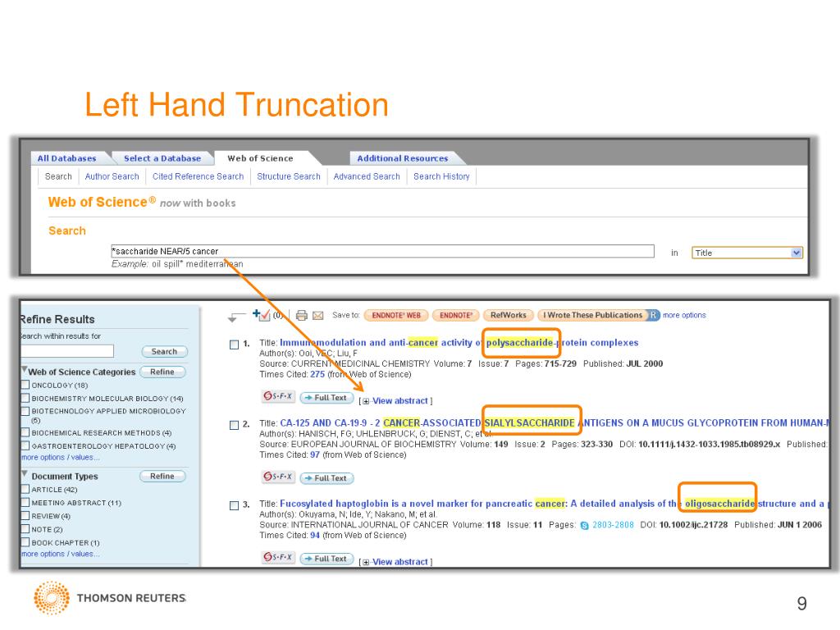Open S-F-X link for result 2
Image resolution: width=840 pixels, height=630 pixels.
tap(278, 477)
